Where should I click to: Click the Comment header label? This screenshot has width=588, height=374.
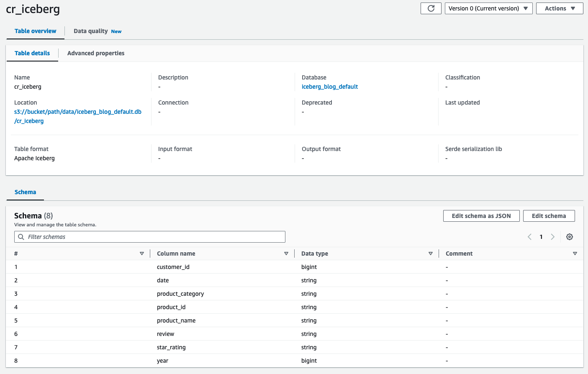point(459,254)
